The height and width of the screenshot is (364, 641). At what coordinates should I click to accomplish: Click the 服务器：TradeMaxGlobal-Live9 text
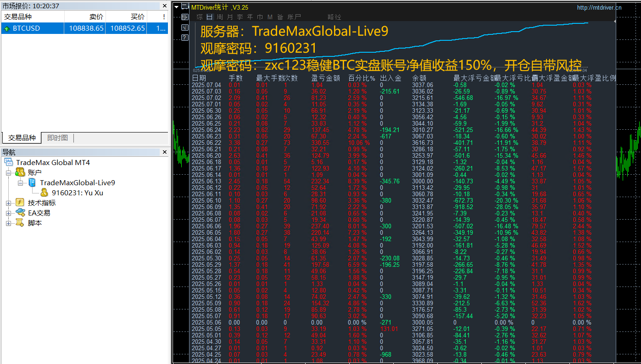(x=294, y=31)
